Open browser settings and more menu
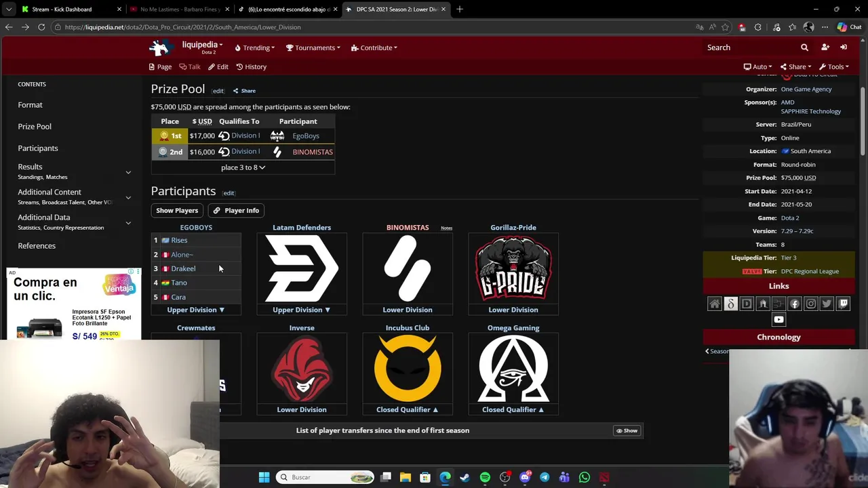Image resolution: width=868 pixels, height=488 pixels. 825,27
